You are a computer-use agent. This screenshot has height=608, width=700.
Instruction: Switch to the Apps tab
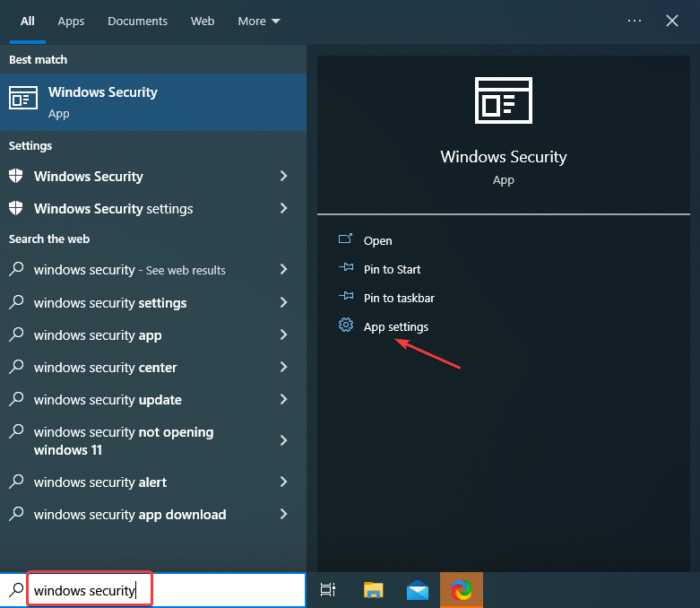click(71, 21)
